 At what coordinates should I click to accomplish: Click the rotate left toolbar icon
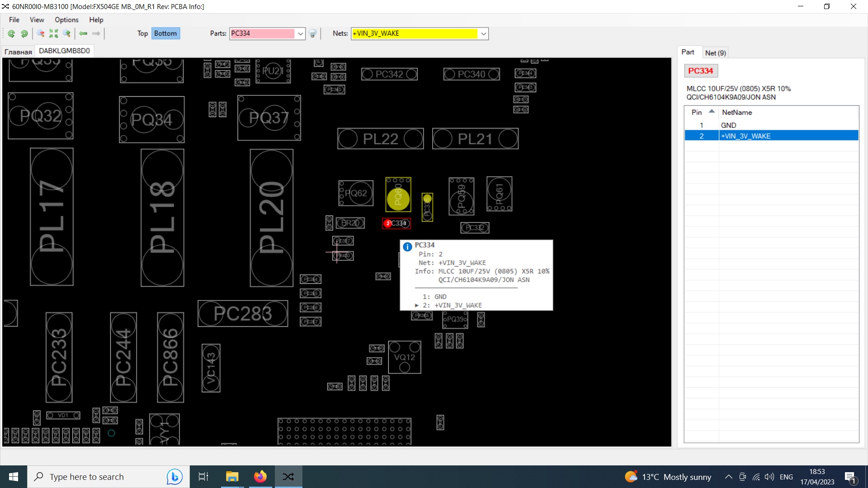[11, 33]
